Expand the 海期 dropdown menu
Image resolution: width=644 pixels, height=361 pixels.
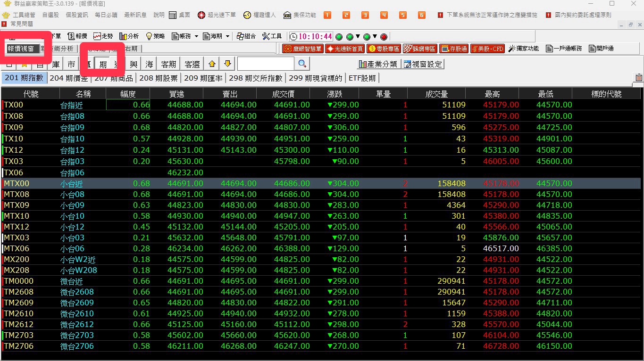[x=227, y=36]
